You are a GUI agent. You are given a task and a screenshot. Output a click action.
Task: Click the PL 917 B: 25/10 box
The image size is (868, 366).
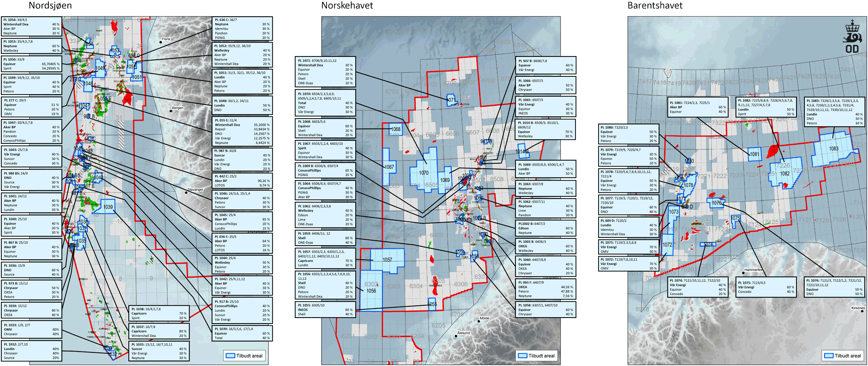coord(242,311)
